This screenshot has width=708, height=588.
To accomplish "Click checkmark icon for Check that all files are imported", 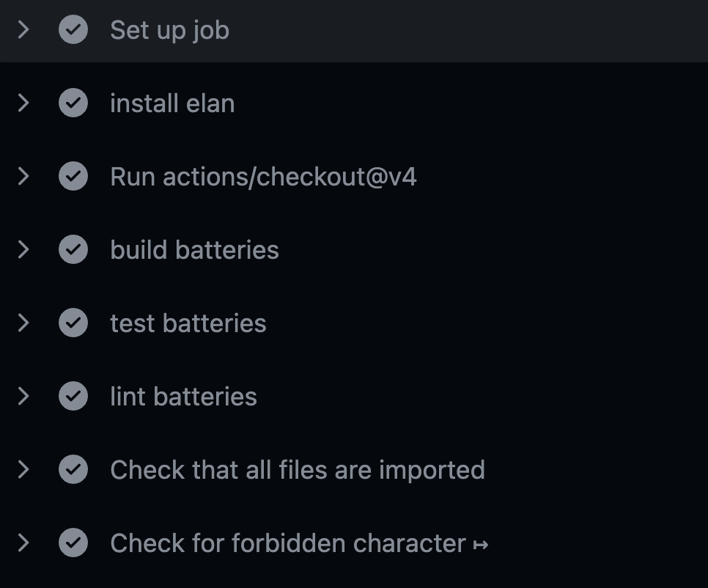I will click(x=73, y=469).
